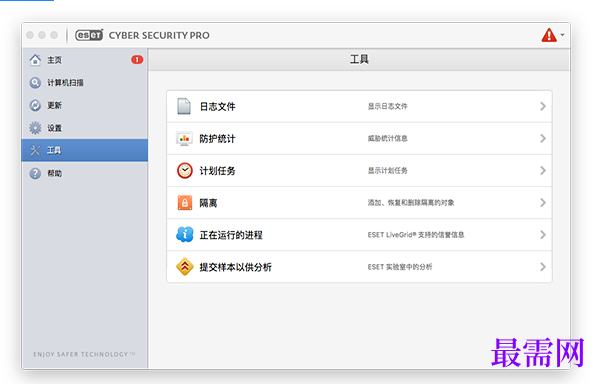The image size is (603, 384).
Task: Click description ESET LiveGrid 支持的信誉信息
Action: (416, 234)
